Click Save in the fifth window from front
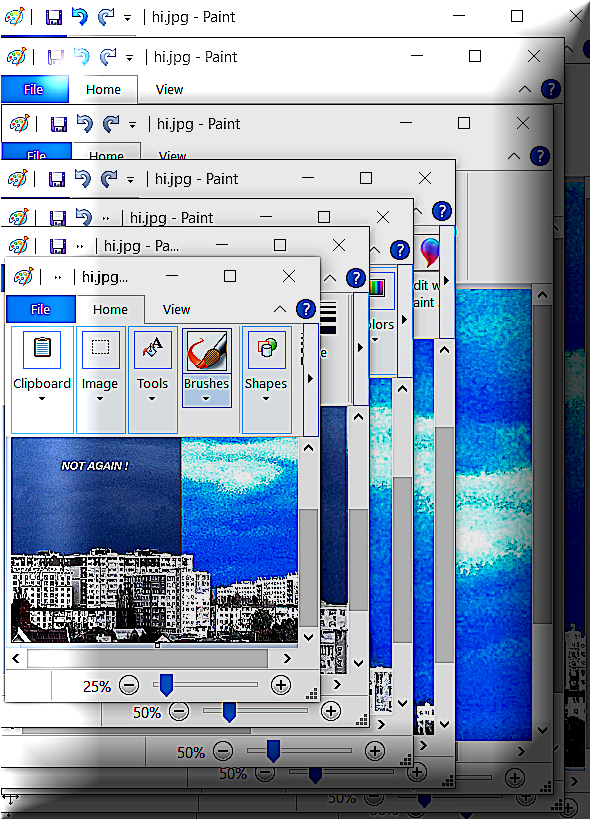 tap(59, 124)
